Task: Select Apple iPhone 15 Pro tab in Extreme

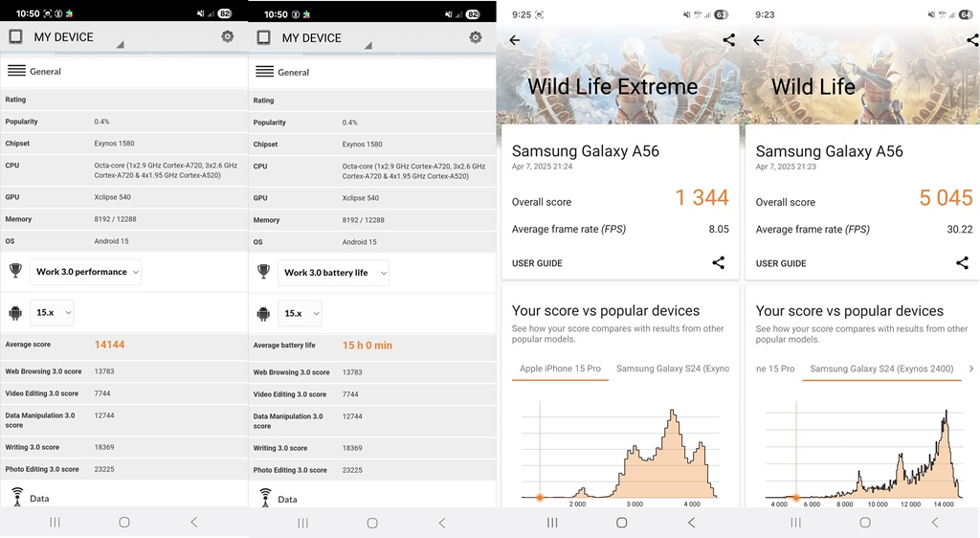Action: [x=560, y=369]
